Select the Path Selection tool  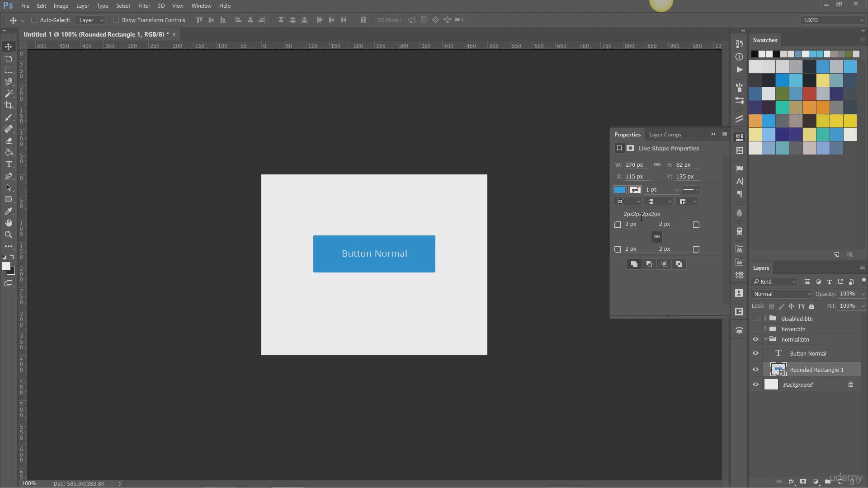point(9,188)
